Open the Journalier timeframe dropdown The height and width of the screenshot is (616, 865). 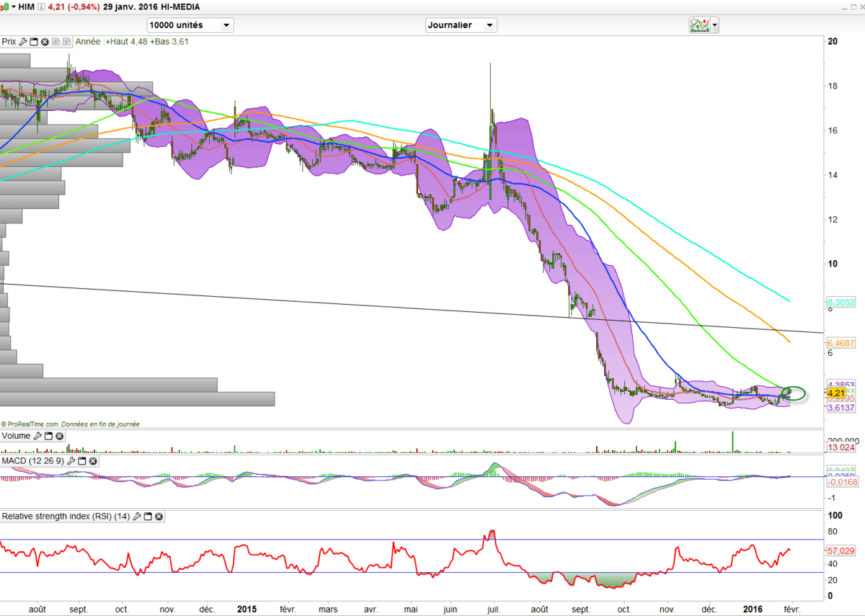point(461,25)
